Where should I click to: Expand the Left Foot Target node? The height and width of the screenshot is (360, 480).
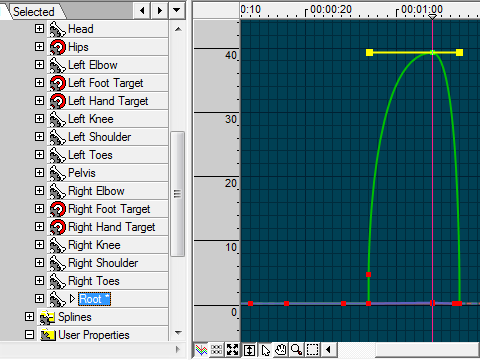coord(39,83)
